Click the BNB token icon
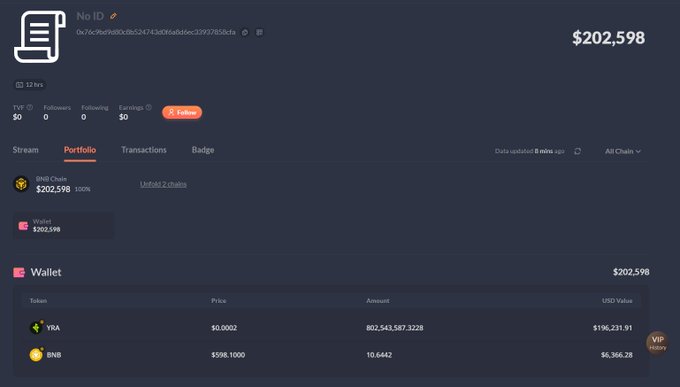The height and width of the screenshot is (387, 680). [x=36, y=355]
